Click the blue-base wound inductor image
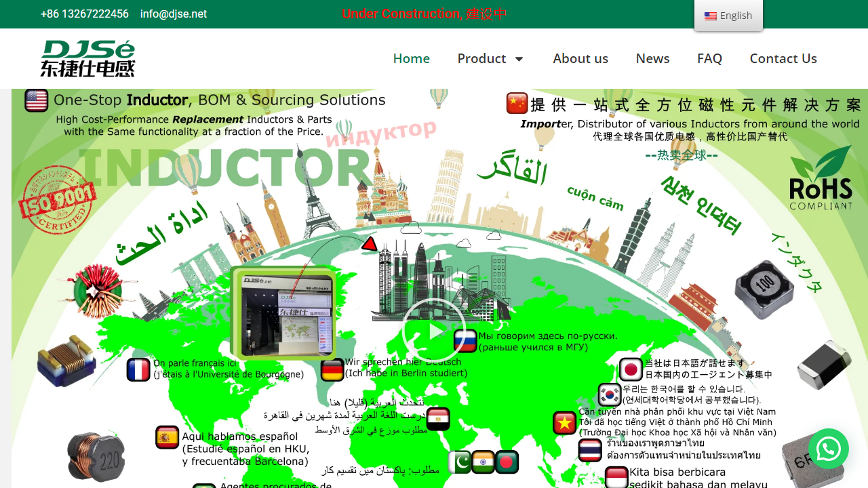The height and width of the screenshot is (488, 868). point(66,360)
